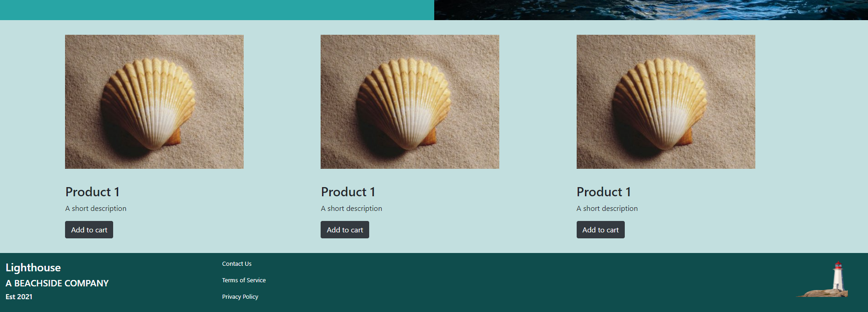Open the Privacy Policy link

pos(240,296)
